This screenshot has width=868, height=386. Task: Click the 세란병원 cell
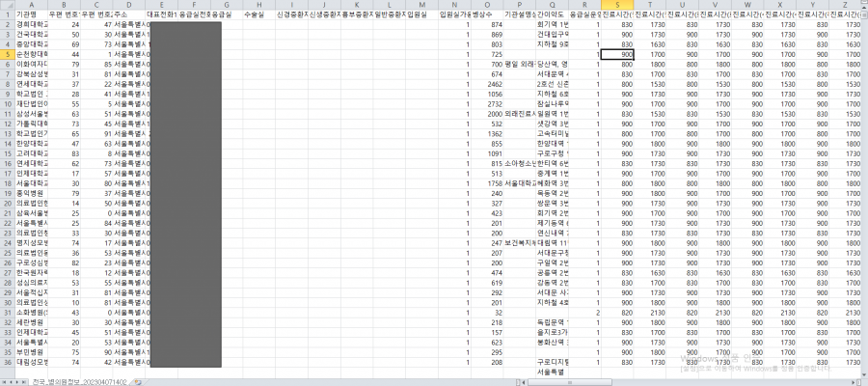coord(32,322)
